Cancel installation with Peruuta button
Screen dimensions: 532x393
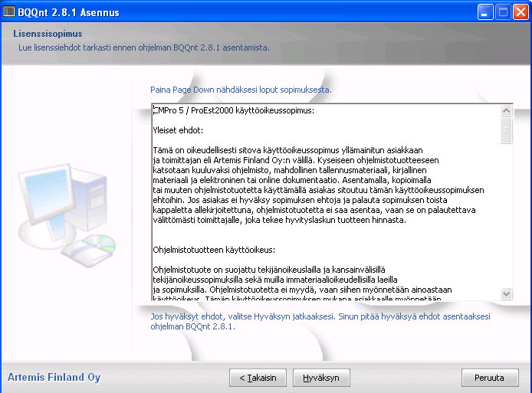pyautogui.click(x=490, y=378)
